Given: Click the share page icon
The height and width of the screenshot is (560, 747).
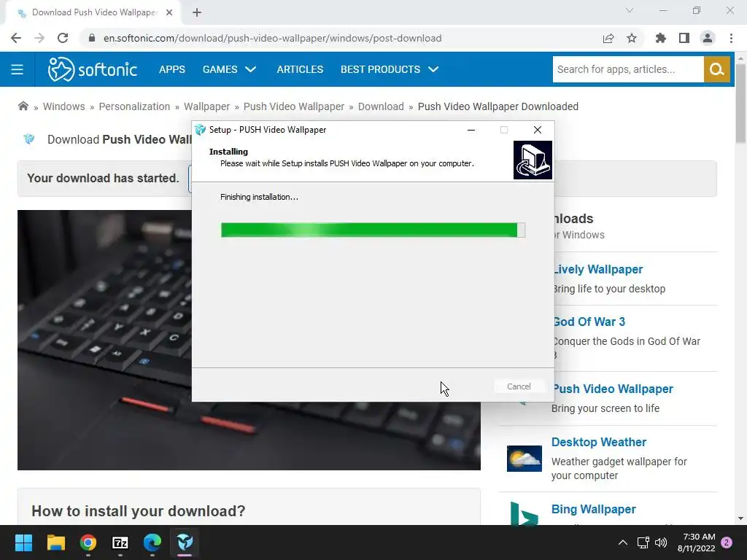Looking at the screenshot, I should (x=608, y=38).
